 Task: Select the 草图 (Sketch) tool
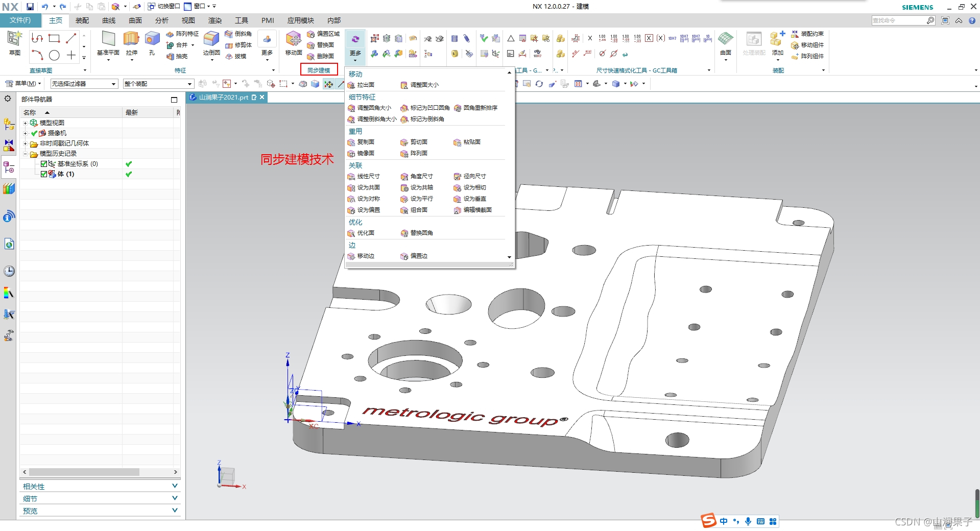tap(14, 43)
